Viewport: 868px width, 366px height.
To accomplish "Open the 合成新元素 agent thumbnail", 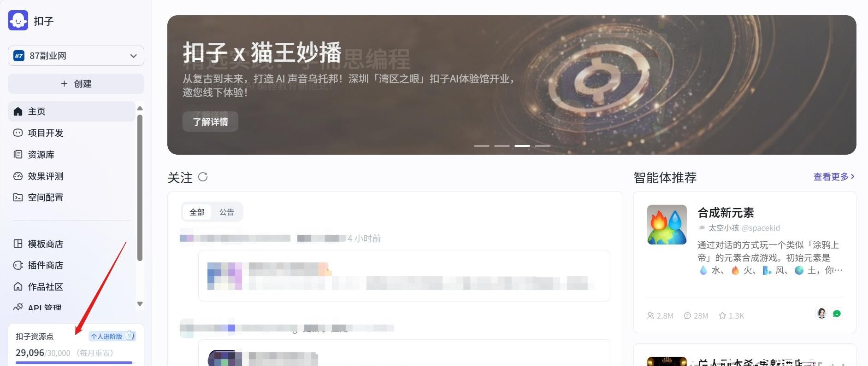I will [667, 225].
